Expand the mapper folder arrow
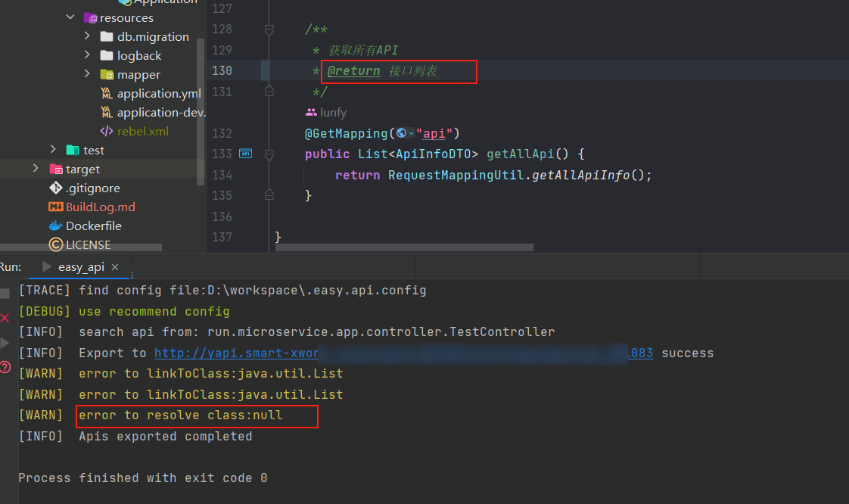Image resolution: width=849 pixels, height=504 pixels. click(87, 74)
